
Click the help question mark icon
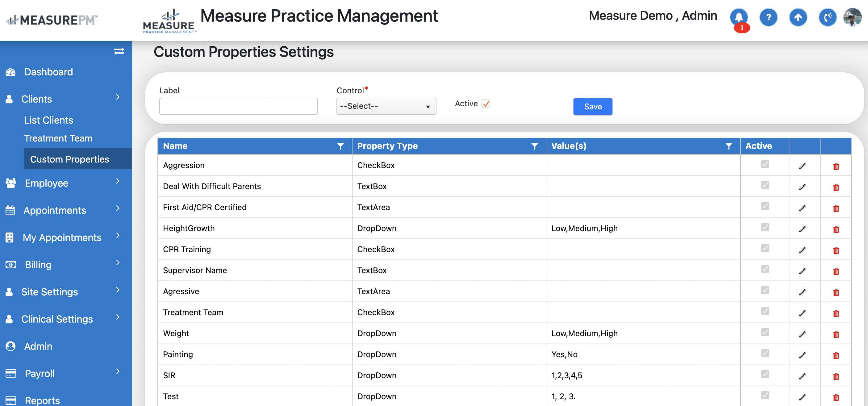(768, 17)
